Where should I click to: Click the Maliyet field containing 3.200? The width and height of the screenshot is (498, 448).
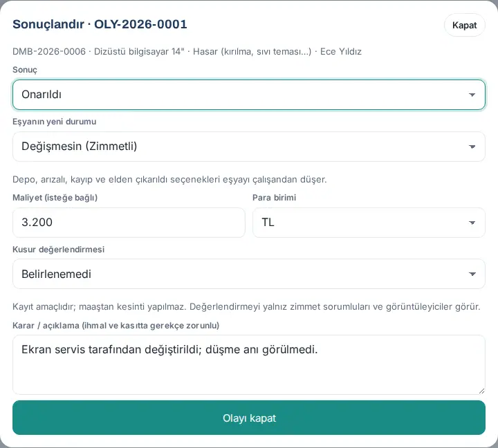point(129,222)
